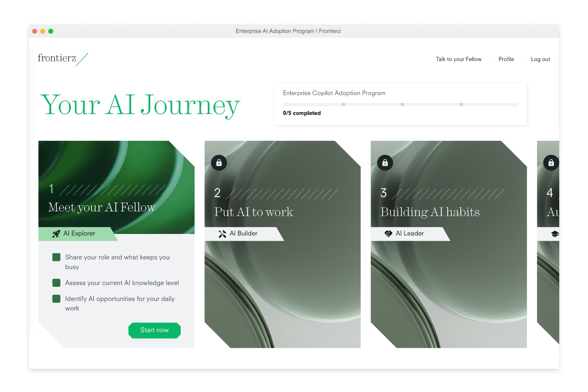The height and width of the screenshot is (392, 588).
Task: Click the lock icon on Building AI habits card
Action: [385, 163]
